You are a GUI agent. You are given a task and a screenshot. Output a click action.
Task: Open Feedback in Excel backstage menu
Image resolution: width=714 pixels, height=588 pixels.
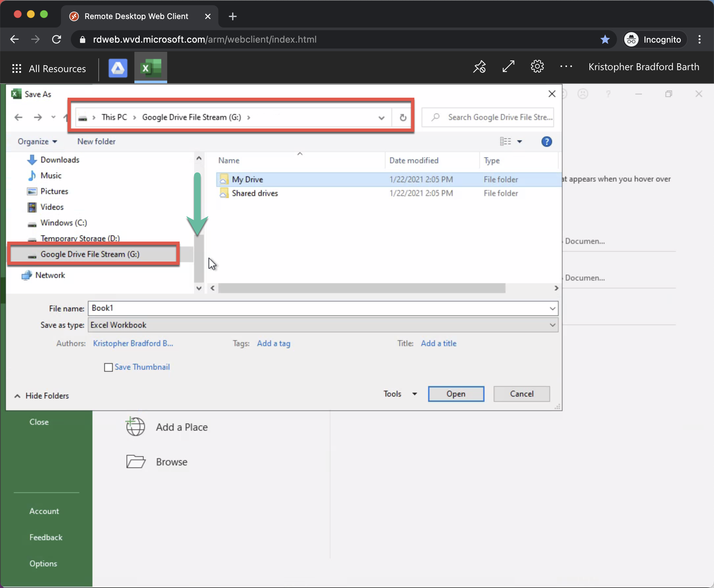pos(46,538)
